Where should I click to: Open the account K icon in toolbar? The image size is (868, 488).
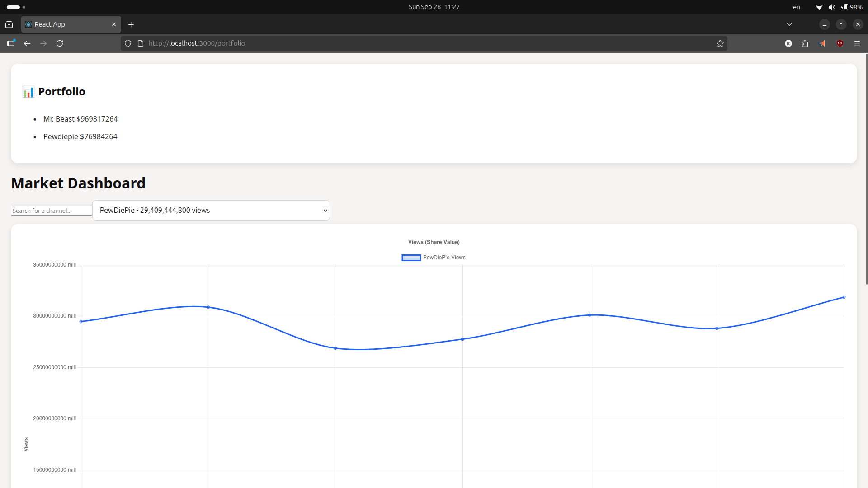point(788,43)
